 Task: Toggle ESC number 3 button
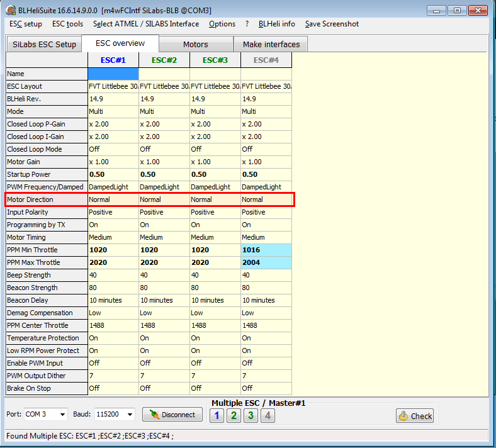click(x=251, y=415)
